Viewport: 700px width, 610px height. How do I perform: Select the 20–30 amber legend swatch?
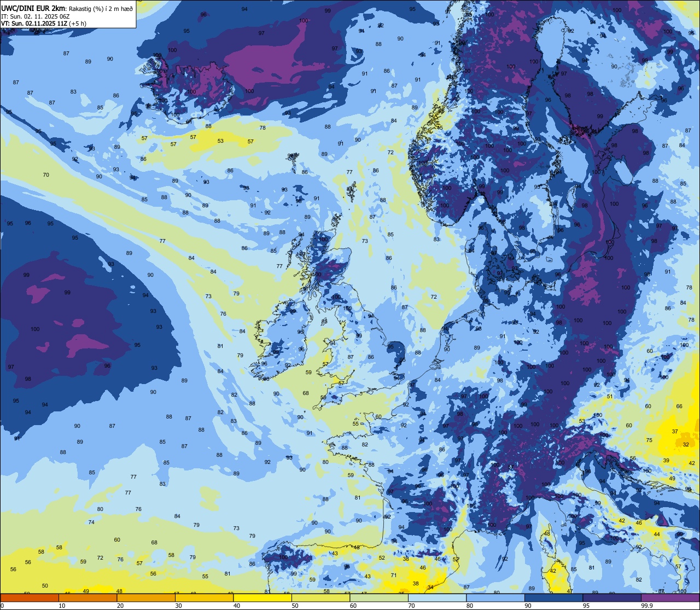pyautogui.click(x=146, y=598)
